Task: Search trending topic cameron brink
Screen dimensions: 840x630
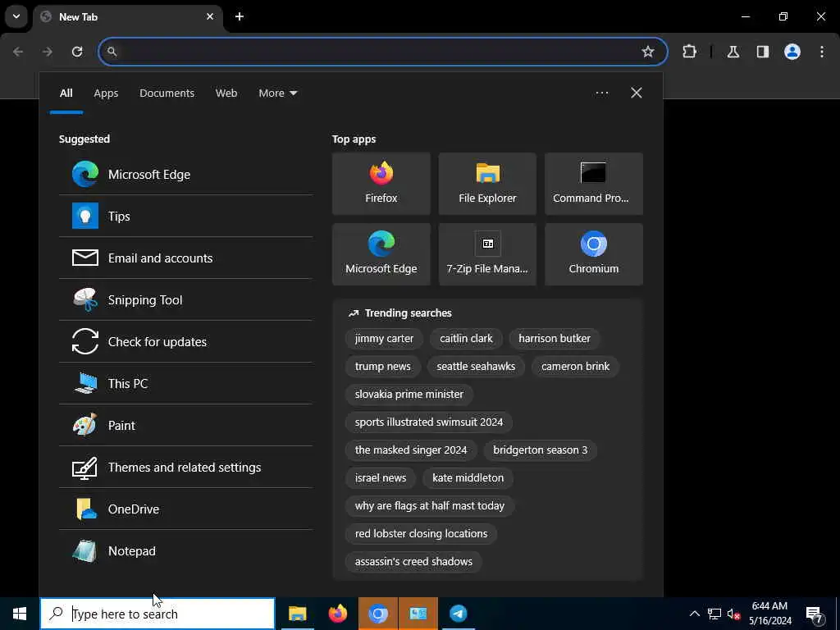Action: [x=575, y=367]
